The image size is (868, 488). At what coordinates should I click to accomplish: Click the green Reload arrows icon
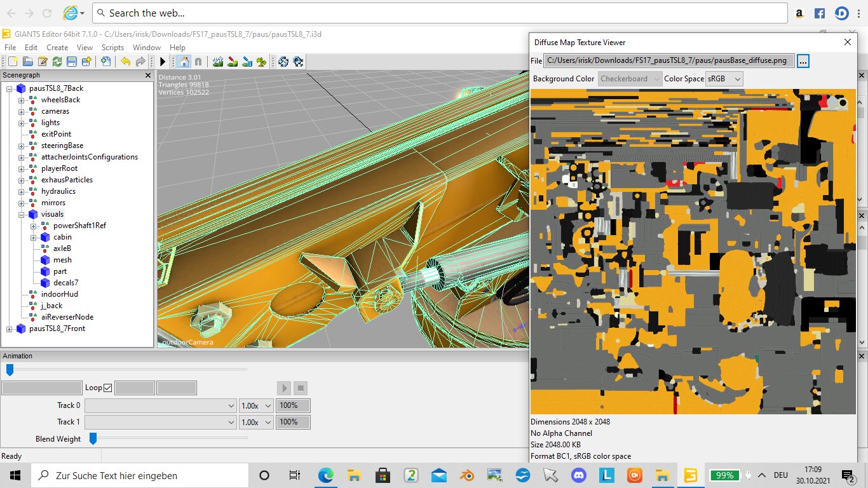click(x=57, y=62)
